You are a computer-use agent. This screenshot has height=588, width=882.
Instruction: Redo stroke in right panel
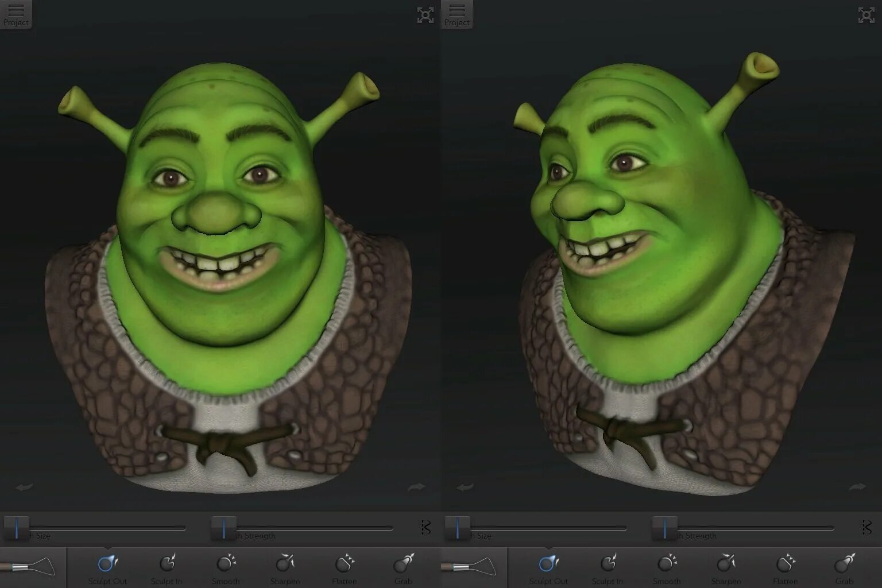[857, 488]
